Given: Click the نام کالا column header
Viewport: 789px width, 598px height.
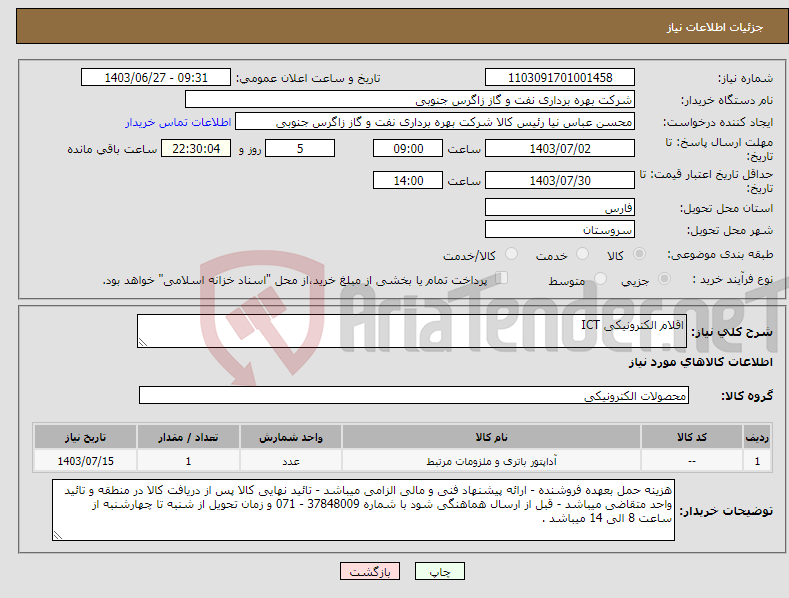Looking at the screenshot, I should click(x=491, y=437).
